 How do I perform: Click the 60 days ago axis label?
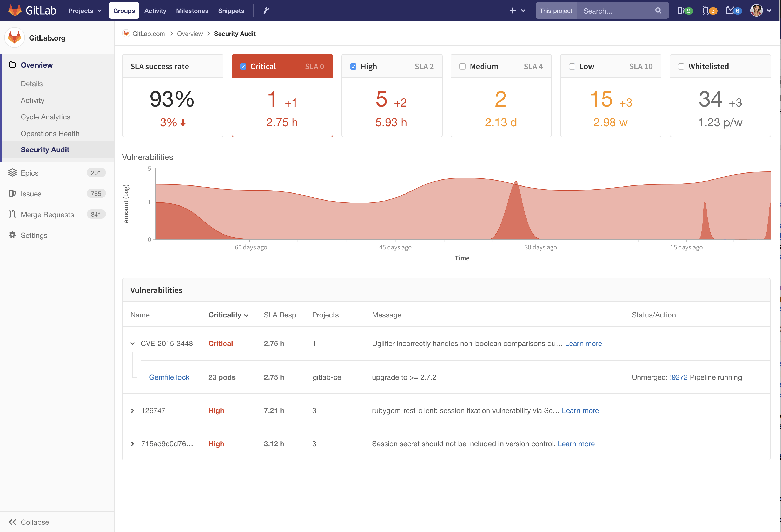click(x=251, y=247)
